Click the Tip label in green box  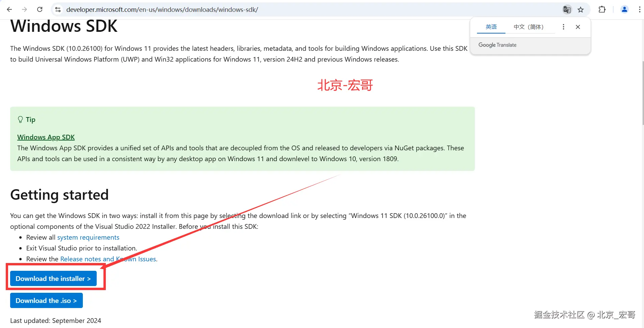[x=30, y=119]
